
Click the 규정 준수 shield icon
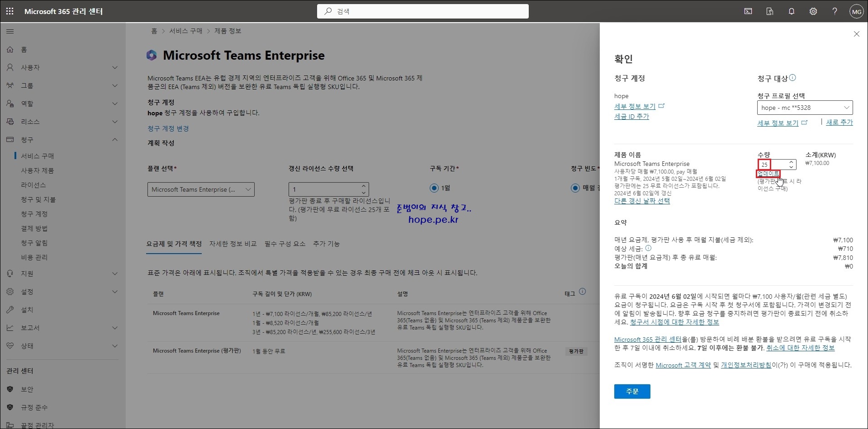pyautogui.click(x=10, y=407)
